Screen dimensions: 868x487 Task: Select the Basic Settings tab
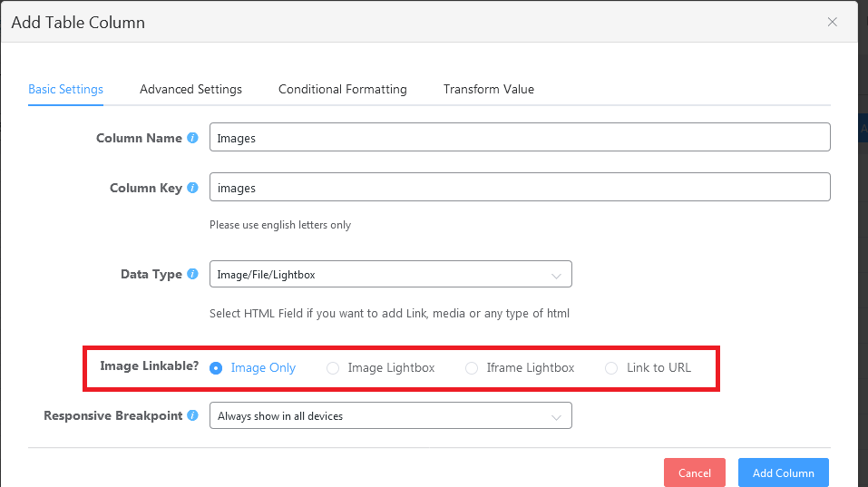pos(65,89)
